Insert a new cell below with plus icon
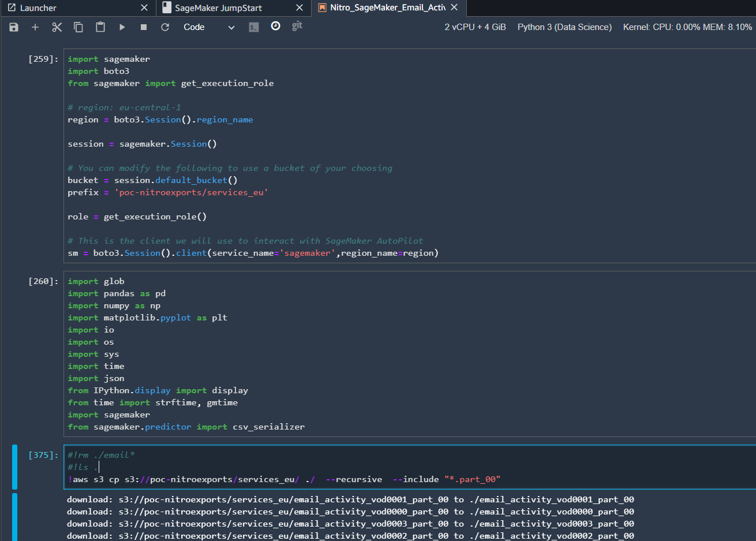Screen dimensions: 756x541 pos(35,27)
